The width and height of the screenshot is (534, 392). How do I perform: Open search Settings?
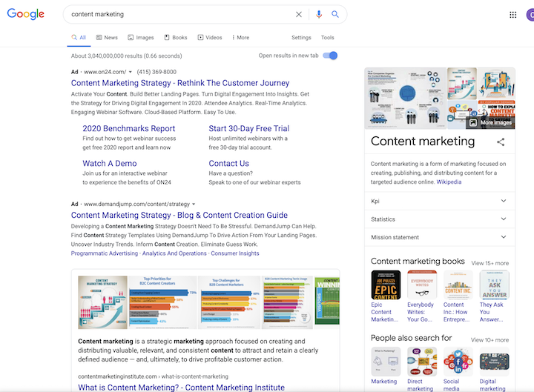point(301,38)
